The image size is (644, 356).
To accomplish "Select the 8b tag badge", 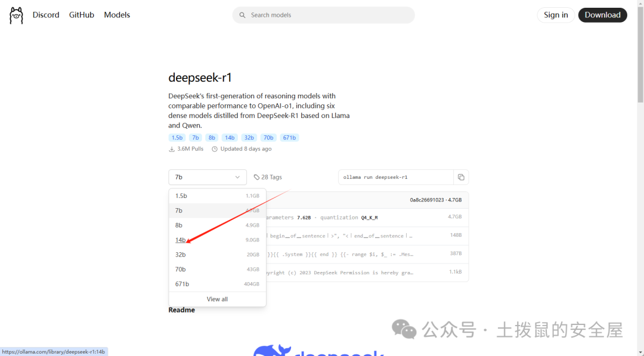I will pos(212,138).
